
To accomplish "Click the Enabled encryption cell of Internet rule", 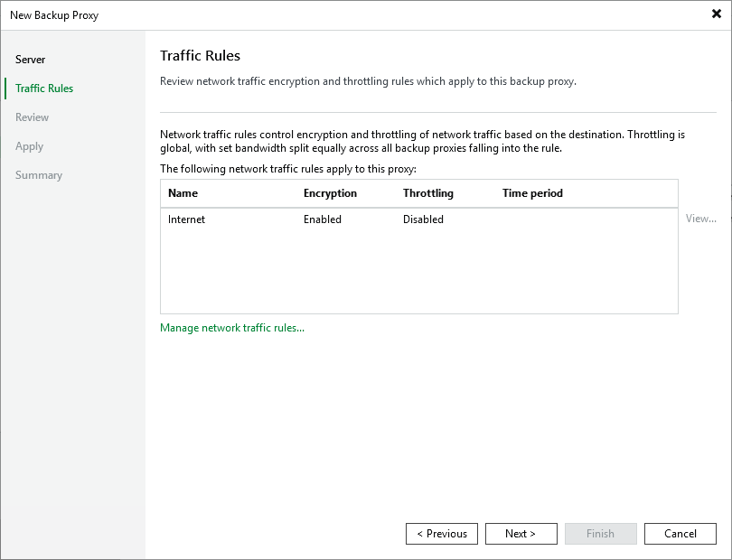I will [323, 219].
